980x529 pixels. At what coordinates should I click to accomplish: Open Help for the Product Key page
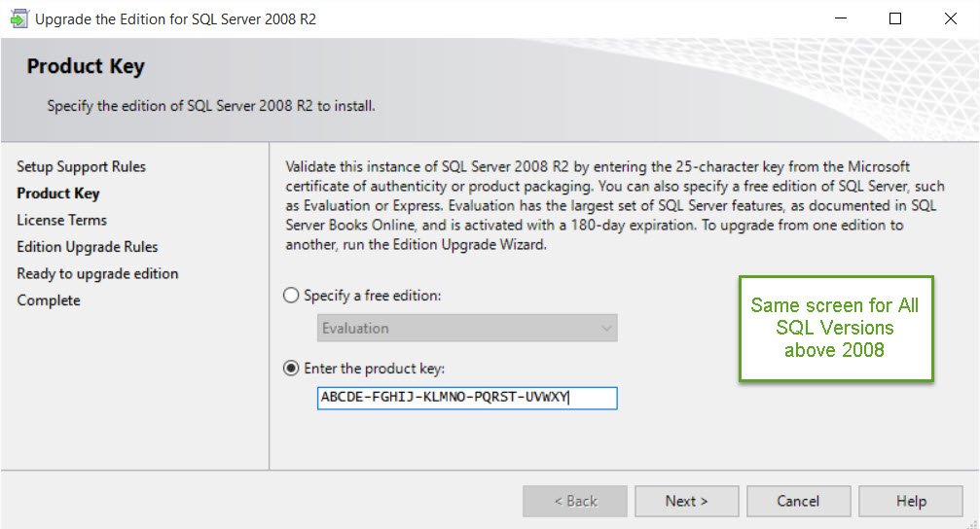[x=911, y=501]
